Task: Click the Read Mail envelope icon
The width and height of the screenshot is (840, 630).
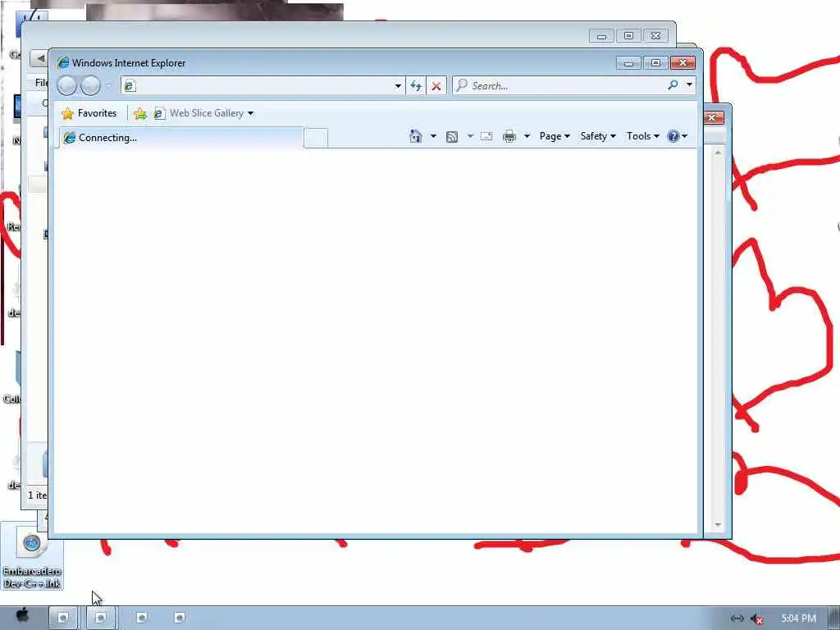Action: click(486, 136)
